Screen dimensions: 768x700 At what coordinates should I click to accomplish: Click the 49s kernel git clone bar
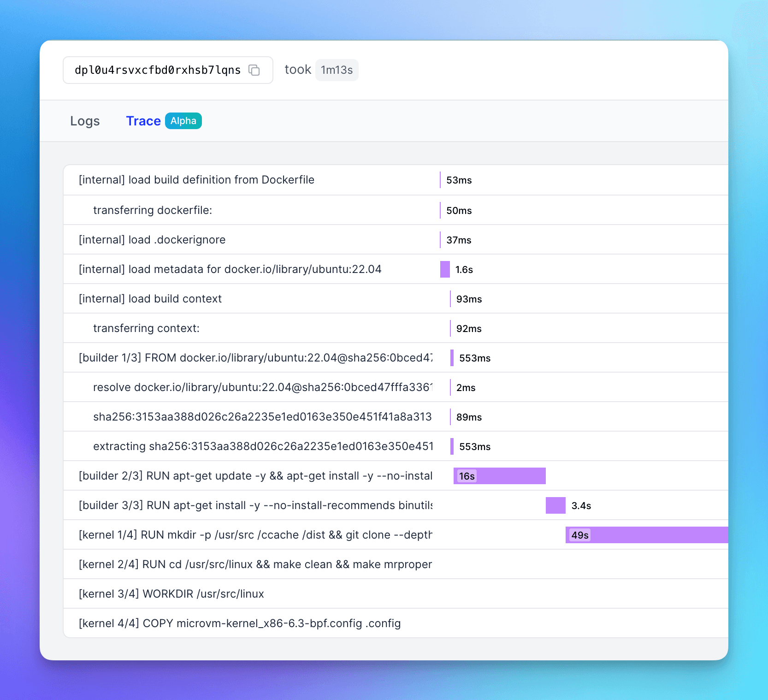(646, 535)
